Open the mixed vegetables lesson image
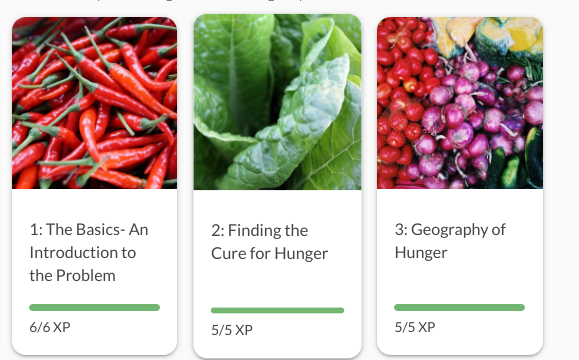The image size is (579, 360). [460, 103]
